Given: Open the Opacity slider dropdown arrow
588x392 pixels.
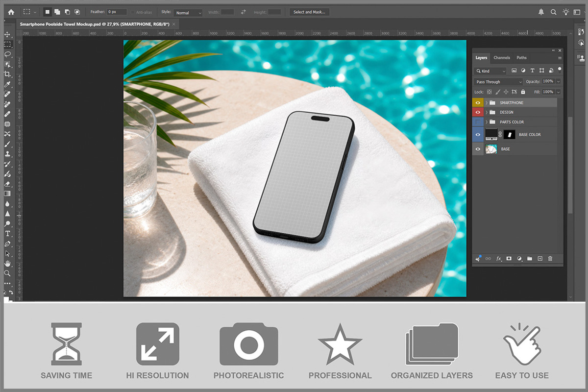Looking at the screenshot, I should click(x=558, y=81).
